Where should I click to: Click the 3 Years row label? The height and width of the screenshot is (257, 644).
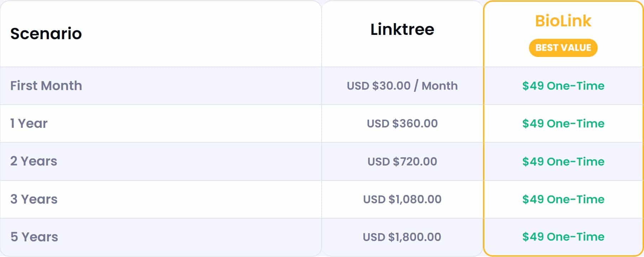pyautogui.click(x=34, y=199)
